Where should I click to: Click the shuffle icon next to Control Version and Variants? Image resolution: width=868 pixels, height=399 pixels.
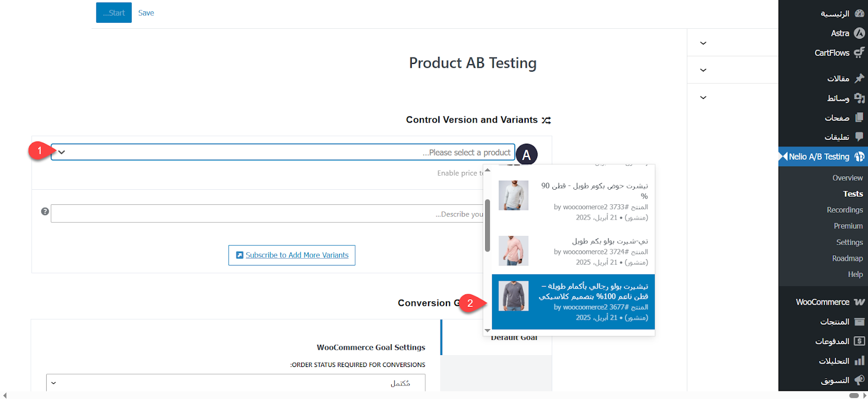click(x=546, y=120)
